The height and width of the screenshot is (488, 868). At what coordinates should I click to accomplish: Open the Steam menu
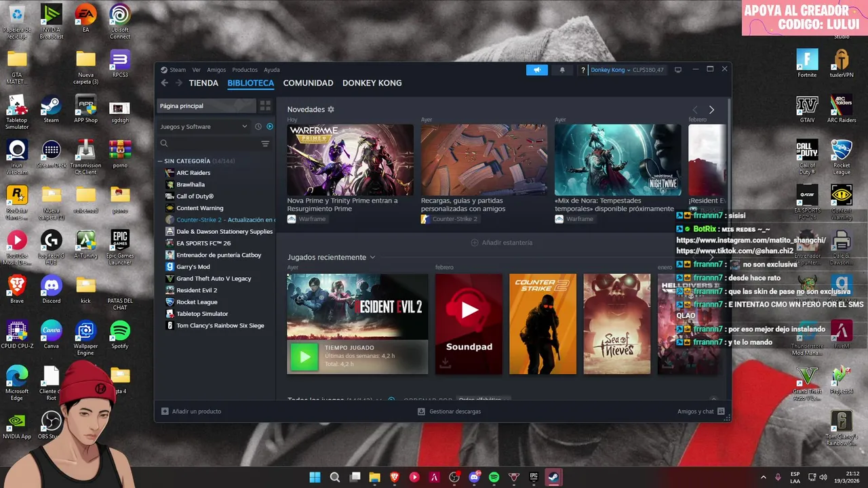tap(178, 70)
